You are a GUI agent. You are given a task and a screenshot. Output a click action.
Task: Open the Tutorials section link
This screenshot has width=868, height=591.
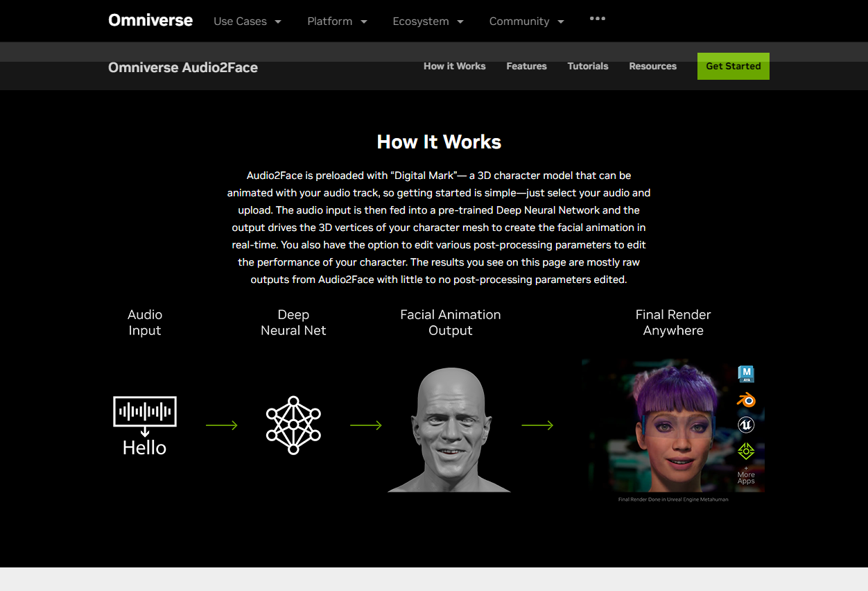pyautogui.click(x=587, y=67)
